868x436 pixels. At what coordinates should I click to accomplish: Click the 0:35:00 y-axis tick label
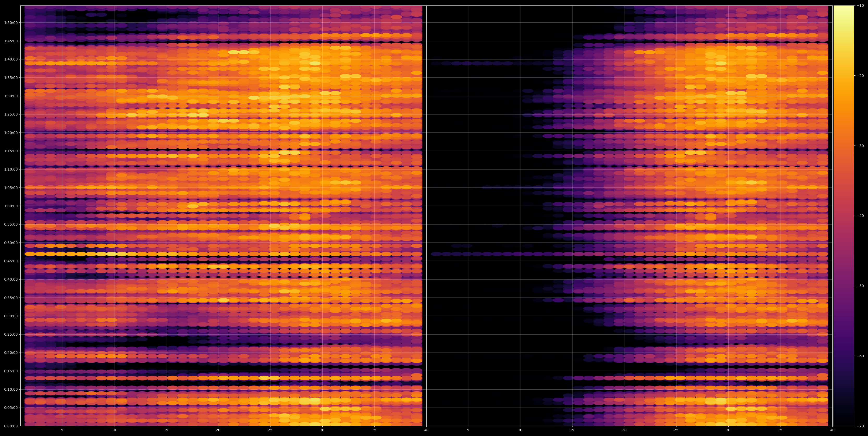coord(11,298)
